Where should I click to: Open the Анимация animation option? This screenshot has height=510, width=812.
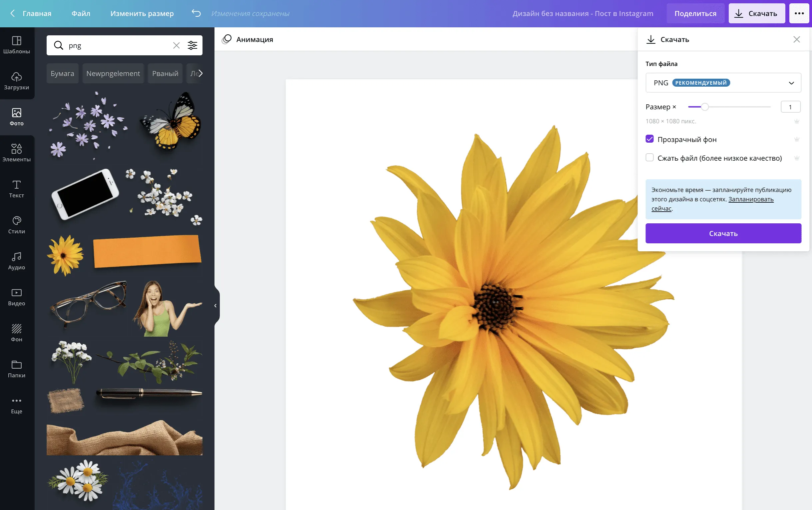(x=248, y=39)
